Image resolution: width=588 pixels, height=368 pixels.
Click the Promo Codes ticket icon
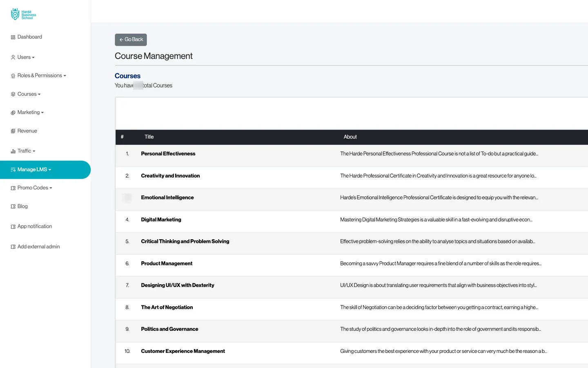(13, 188)
